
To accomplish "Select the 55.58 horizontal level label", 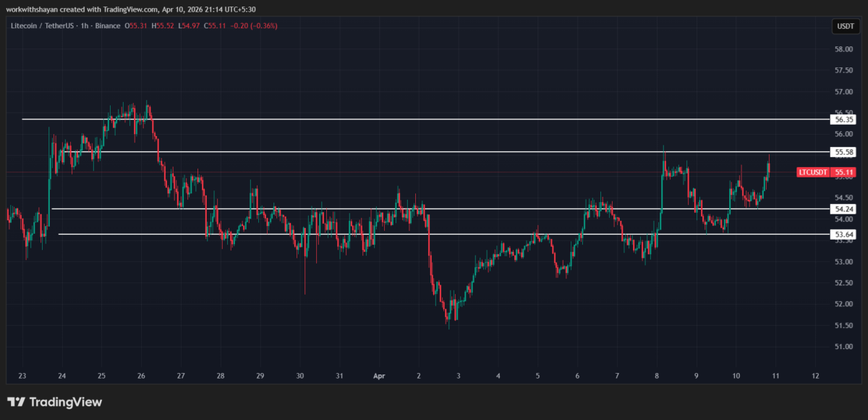I will (x=843, y=152).
